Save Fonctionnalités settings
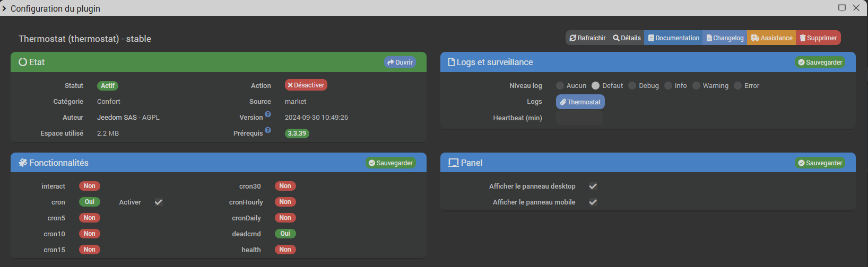This screenshot has width=868, height=267. (x=390, y=163)
